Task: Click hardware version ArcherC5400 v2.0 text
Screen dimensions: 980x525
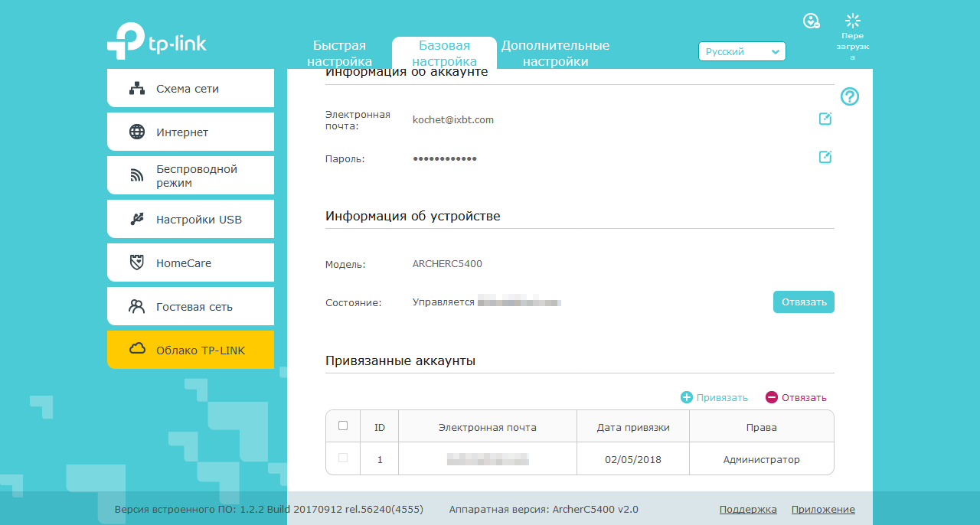Action: click(x=544, y=509)
